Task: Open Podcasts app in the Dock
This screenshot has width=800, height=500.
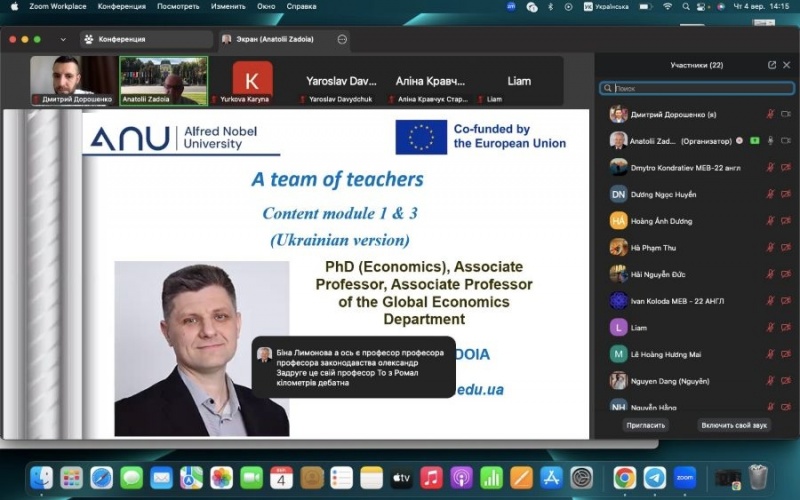Action: pos(461,478)
